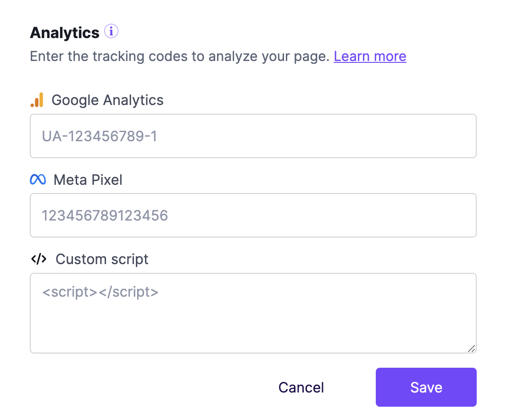The width and height of the screenshot is (507, 420).
Task: Click the info icon beside Analytics heading
Action: pos(111,31)
